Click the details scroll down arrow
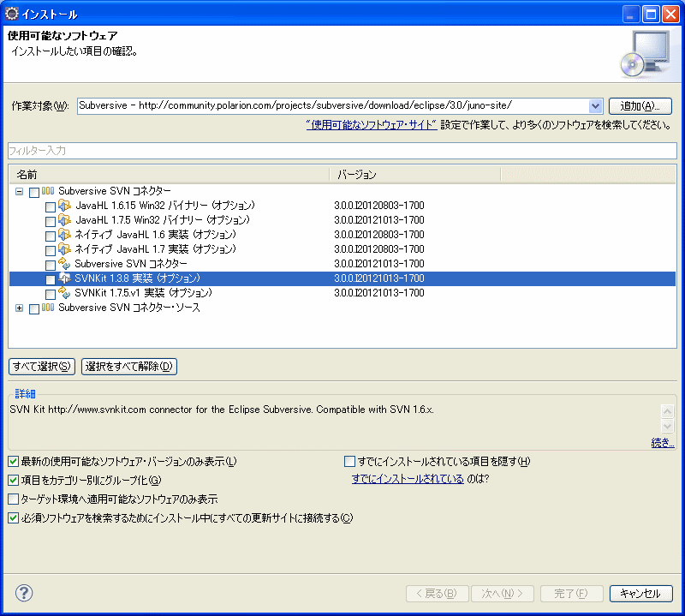 click(667, 426)
